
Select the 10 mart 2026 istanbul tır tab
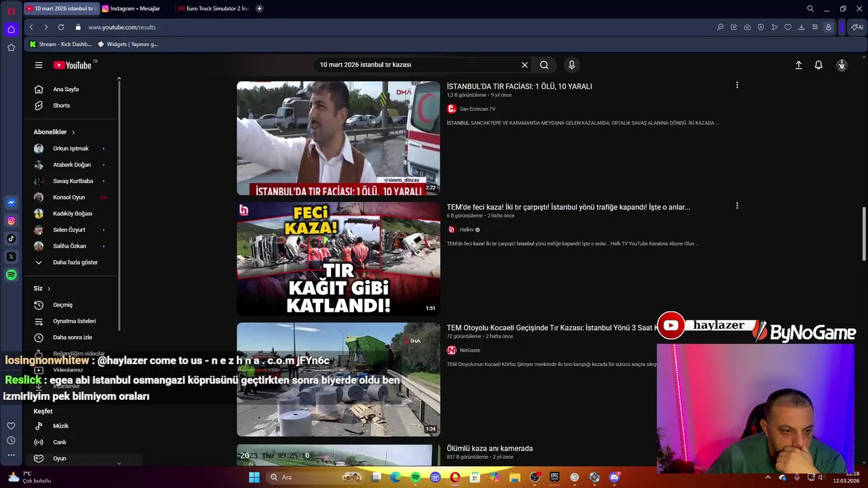[60, 9]
